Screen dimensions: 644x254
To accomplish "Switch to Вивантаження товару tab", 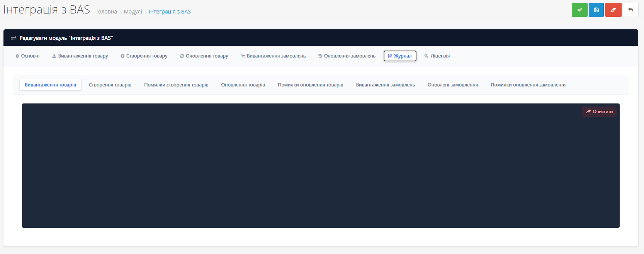I will click(80, 56).
